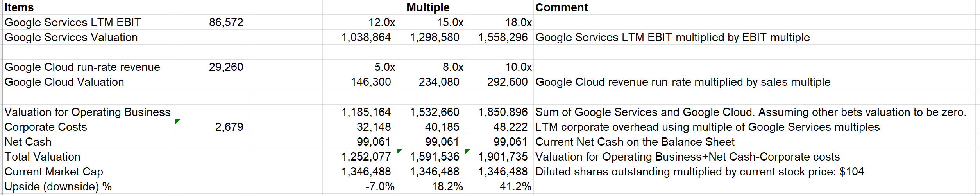Select the 10.0x sales multiple cell

tap(499, 67)
